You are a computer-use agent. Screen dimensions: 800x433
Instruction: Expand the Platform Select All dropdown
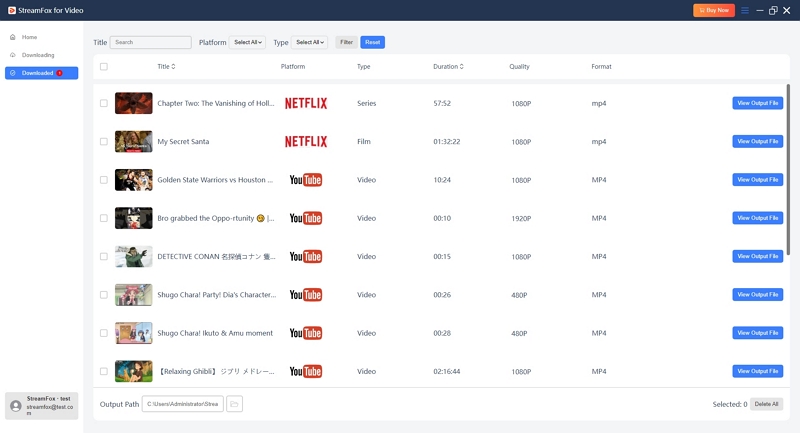(x=247, y=42)
